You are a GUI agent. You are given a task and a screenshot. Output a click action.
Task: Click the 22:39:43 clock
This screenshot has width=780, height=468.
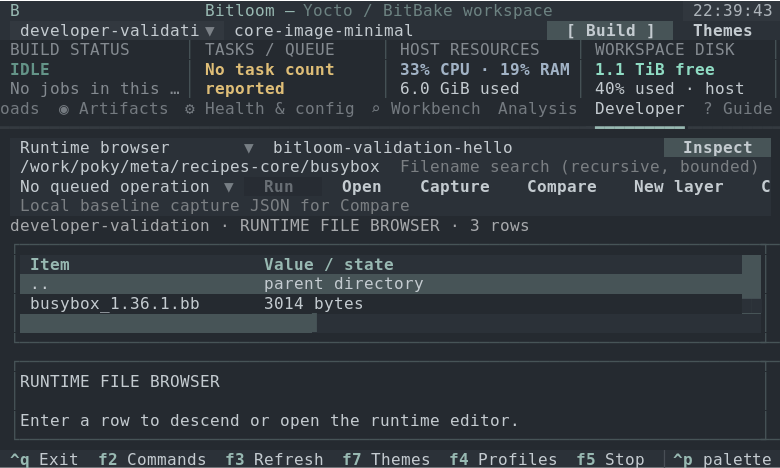pyautogui.click(x=732, y=10)
